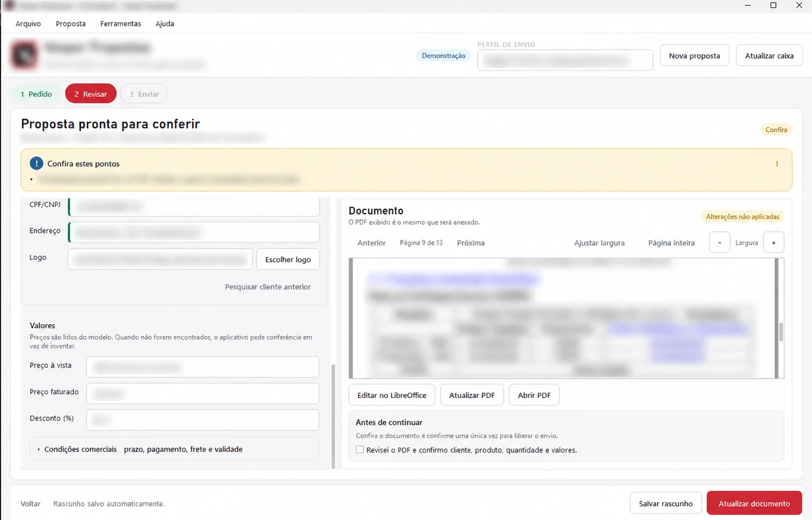Select the step 2 Revisar tab
This screenshot has width=812, height=520.
[x=91, y=94]
